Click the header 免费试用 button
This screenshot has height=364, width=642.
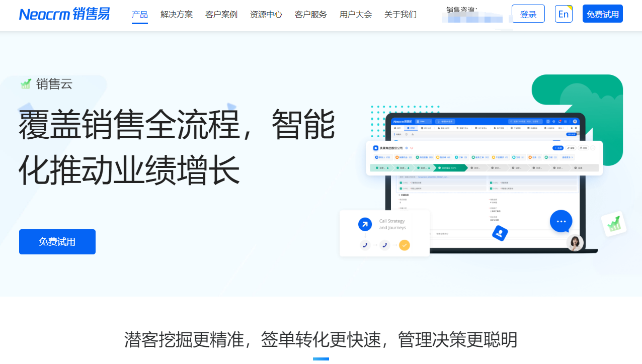602,14
